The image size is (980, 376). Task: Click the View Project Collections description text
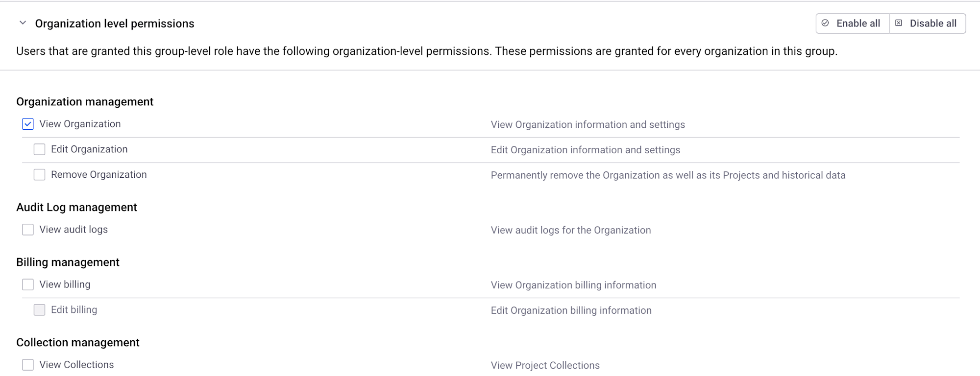545,365
